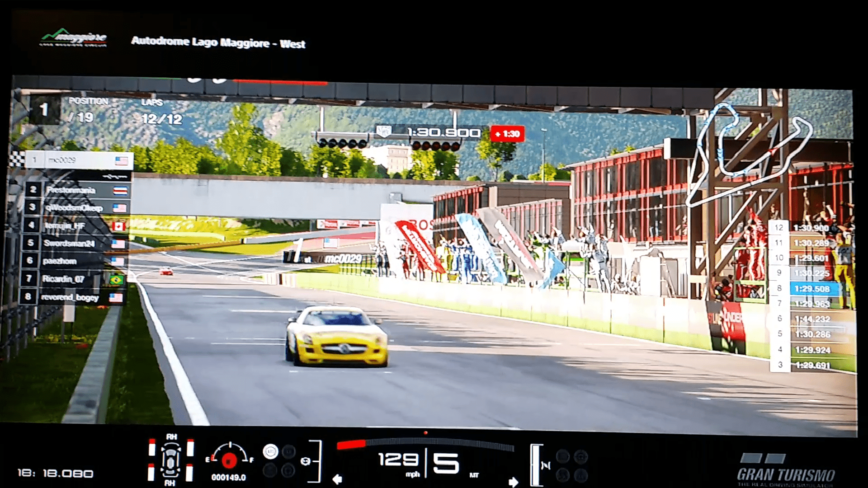Click lap 11 time 1:30.289
868x488 pixels.
point(811,243)
